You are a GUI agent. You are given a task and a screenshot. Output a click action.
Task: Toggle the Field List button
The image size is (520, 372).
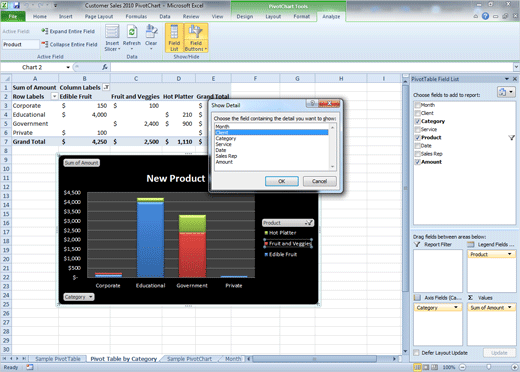174,38
